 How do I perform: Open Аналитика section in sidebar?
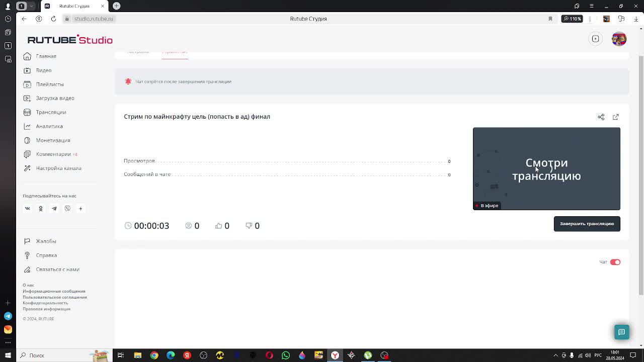tap(49, 126)
